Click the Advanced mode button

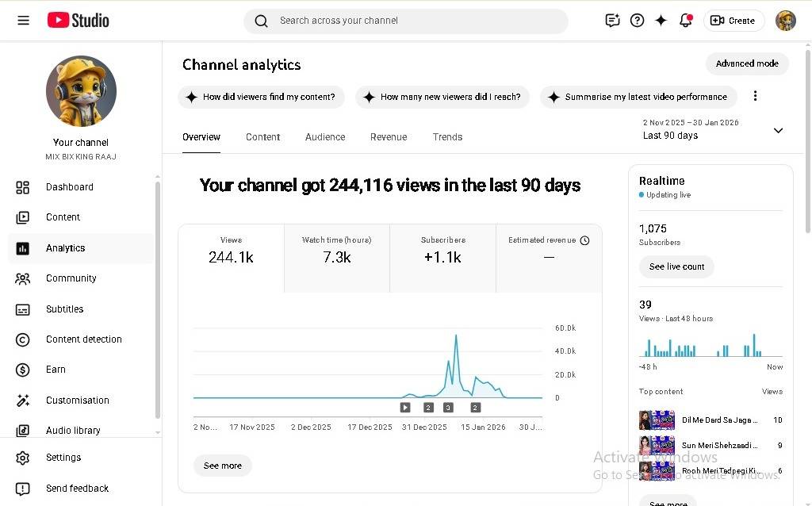tap(747, 63)
